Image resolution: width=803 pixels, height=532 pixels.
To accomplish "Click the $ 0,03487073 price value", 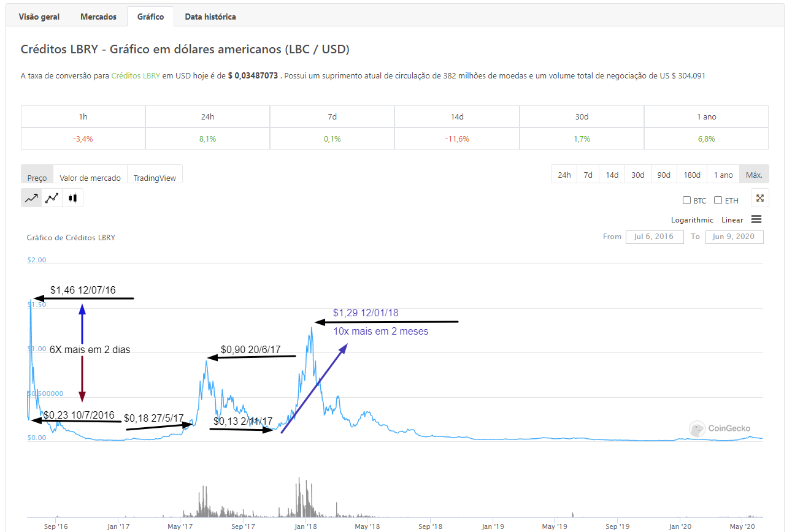I will pyautogui.click(x=253, y=76).
